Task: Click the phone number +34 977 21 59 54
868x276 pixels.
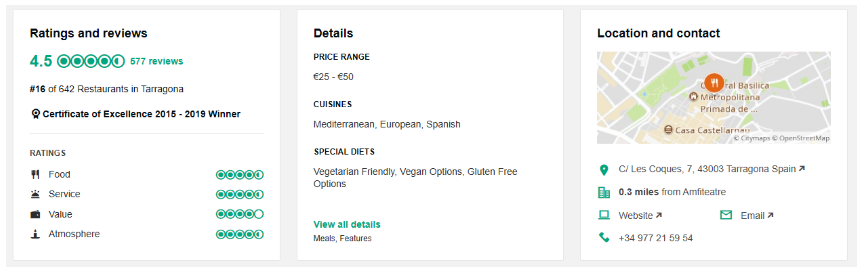Action: 655,238
